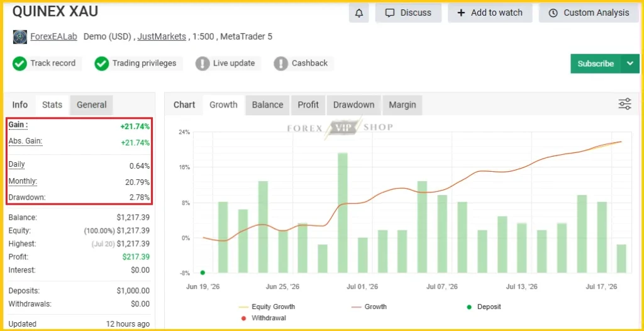Click the Jul 17, '26 axis label
The image size is (644, 331).
(x=601, y=286)
